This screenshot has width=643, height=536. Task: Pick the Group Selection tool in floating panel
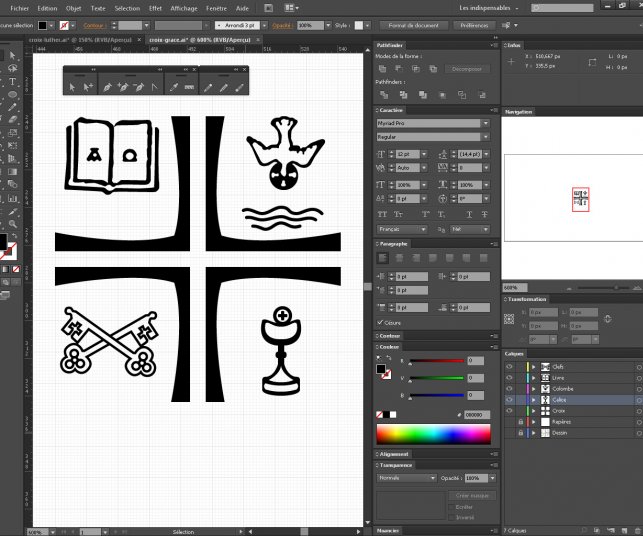[x=88, y=87]
